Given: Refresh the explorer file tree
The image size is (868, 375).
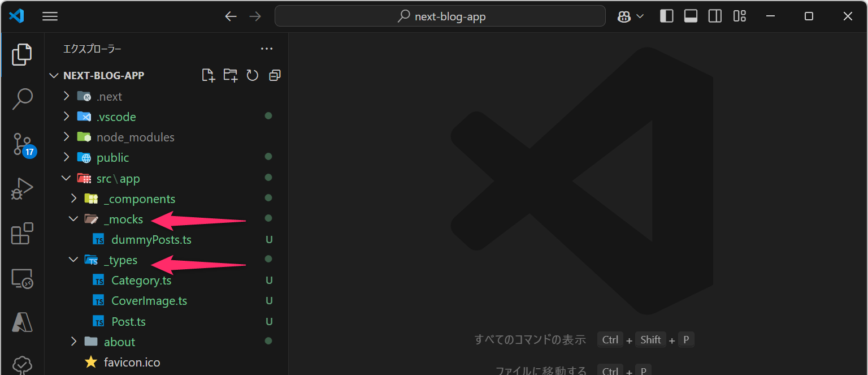Looking at the screenshot, I should [x=253, y=75].
